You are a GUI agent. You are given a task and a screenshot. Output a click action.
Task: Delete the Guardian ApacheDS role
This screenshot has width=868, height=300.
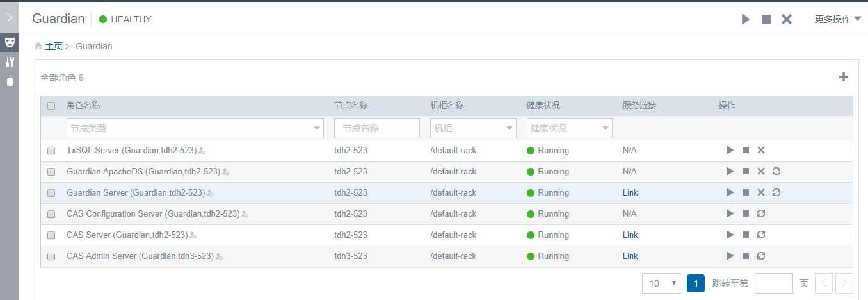tap(761, 171)
